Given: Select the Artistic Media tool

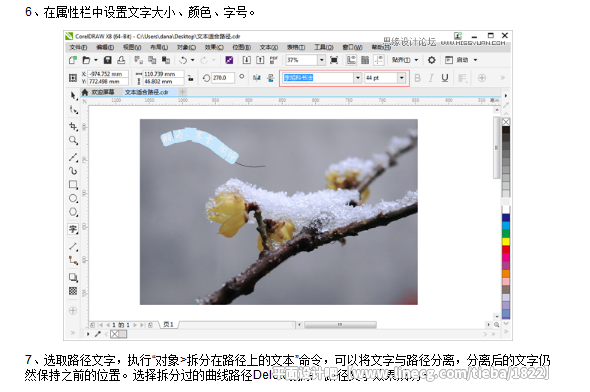Looking at the screenshot, I should 73,171.
